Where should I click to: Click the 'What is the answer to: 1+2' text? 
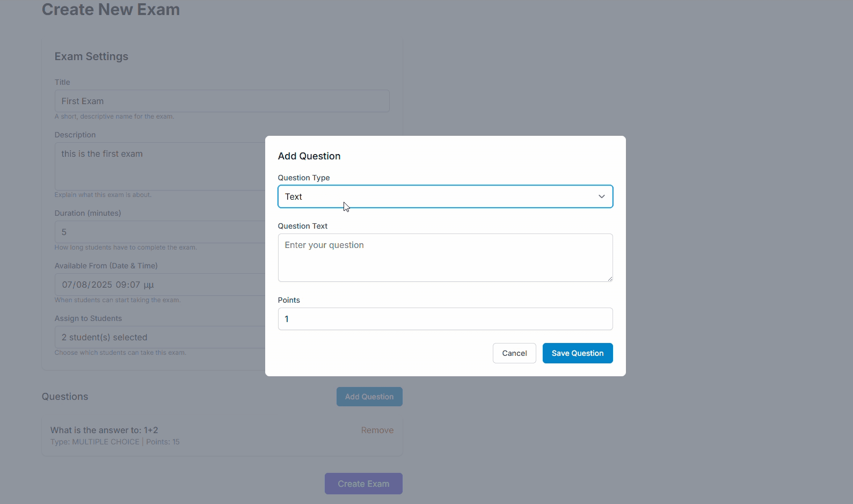click(104, 430)
